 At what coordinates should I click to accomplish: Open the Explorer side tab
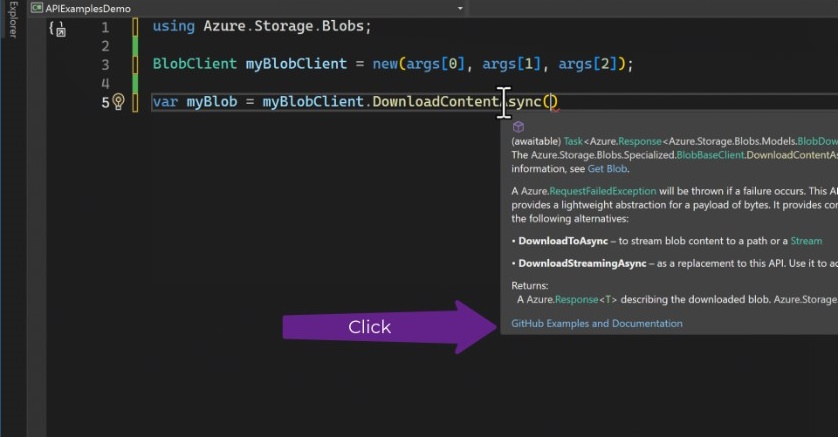13,19
